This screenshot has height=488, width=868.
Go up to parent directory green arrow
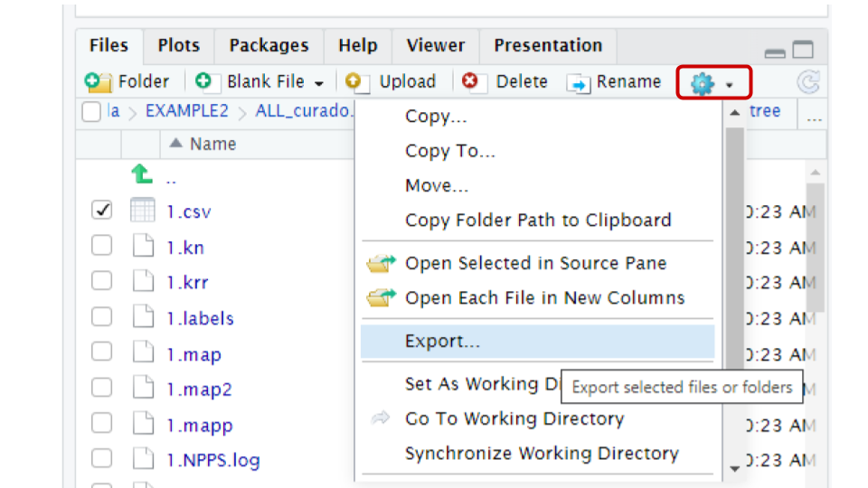142,174
